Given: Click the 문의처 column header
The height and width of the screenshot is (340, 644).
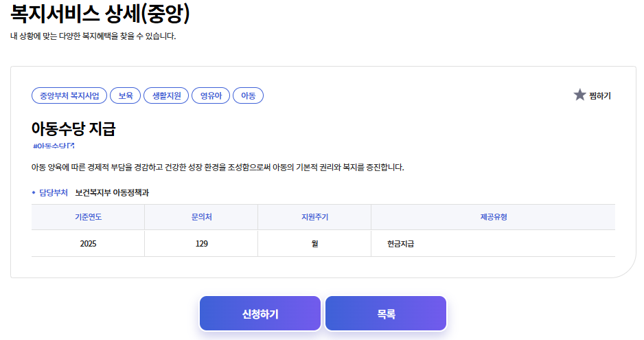Looking at the screenshot, I should [201, 217].
